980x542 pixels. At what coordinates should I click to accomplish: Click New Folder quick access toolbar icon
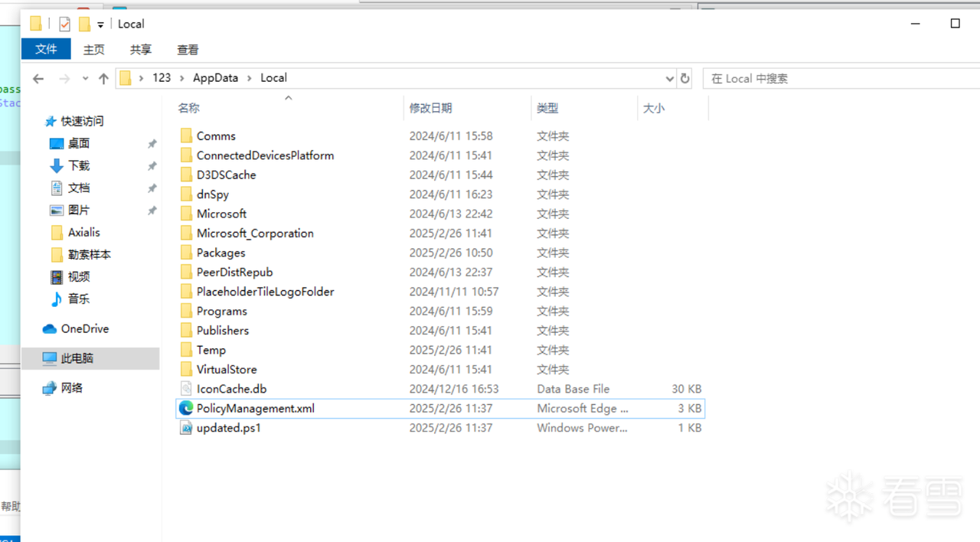pos(84,24)
